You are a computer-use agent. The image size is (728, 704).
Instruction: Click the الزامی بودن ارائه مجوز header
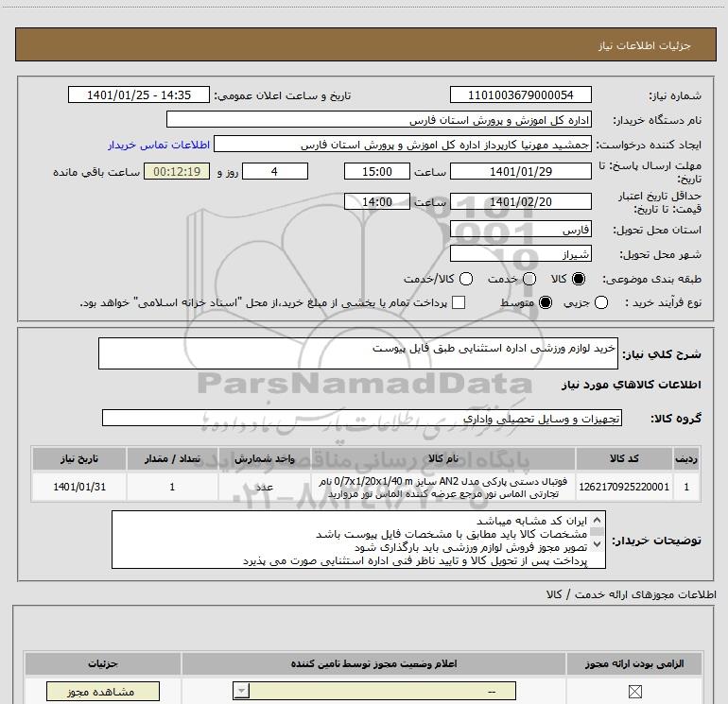click(x=634, y=663)
